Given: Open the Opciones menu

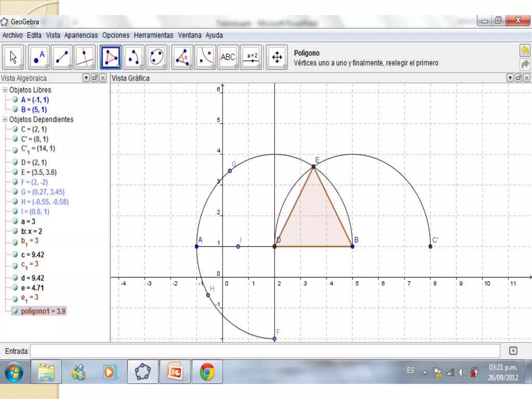Looking at the screenshot, I should (116, 35).
